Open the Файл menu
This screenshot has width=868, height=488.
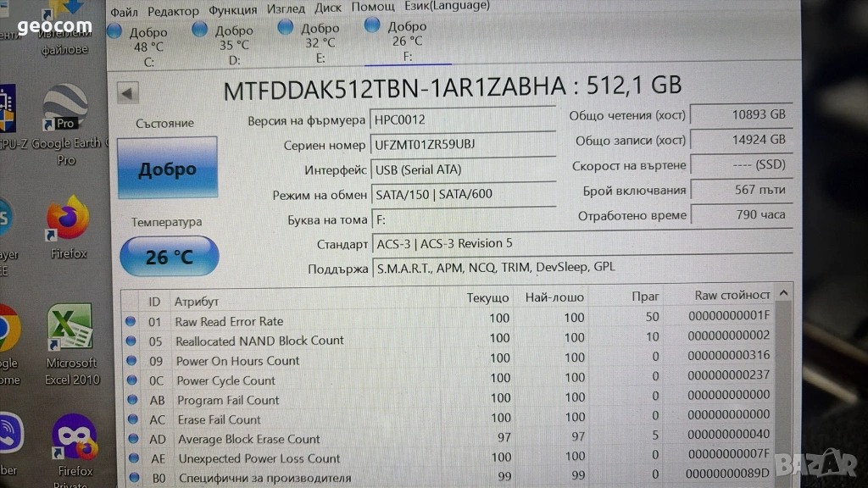[124, 12]
